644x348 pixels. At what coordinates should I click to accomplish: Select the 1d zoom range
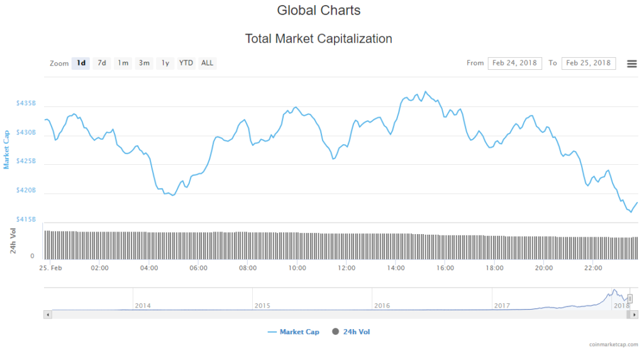80,63
